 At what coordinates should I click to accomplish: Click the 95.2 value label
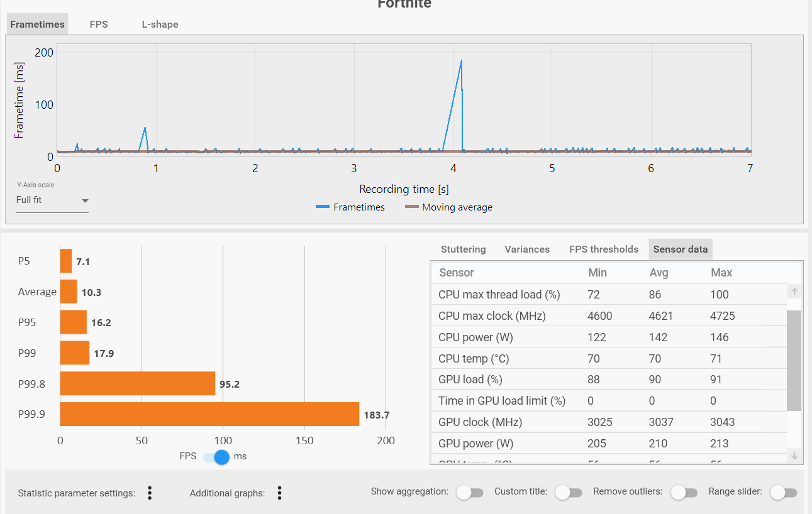pyautogui.click(x=230, y=384)
